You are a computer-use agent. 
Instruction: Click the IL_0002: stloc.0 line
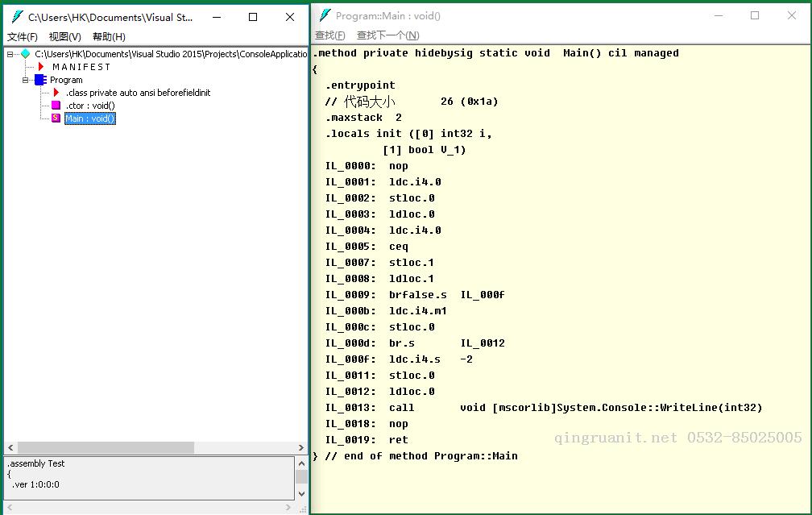(380, 198)
